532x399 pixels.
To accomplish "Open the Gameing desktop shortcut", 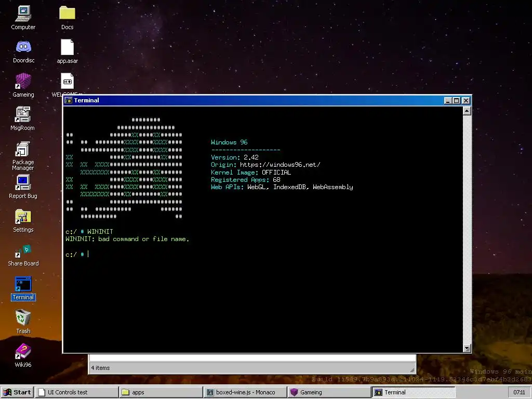I will tap(23, 86).
